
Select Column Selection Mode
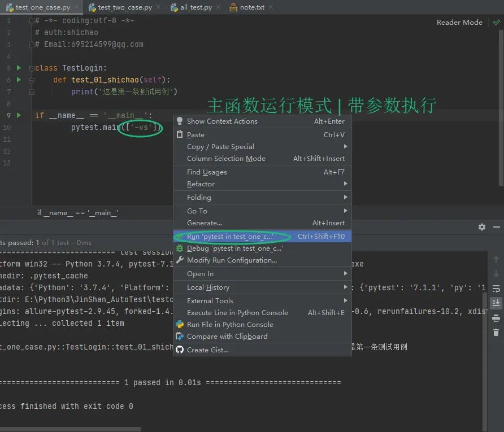point(262,158)
